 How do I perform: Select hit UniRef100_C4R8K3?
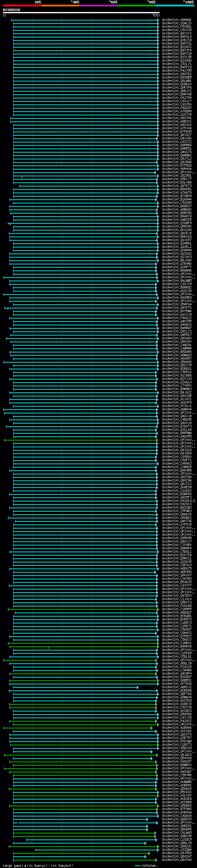tap(176, 464)
